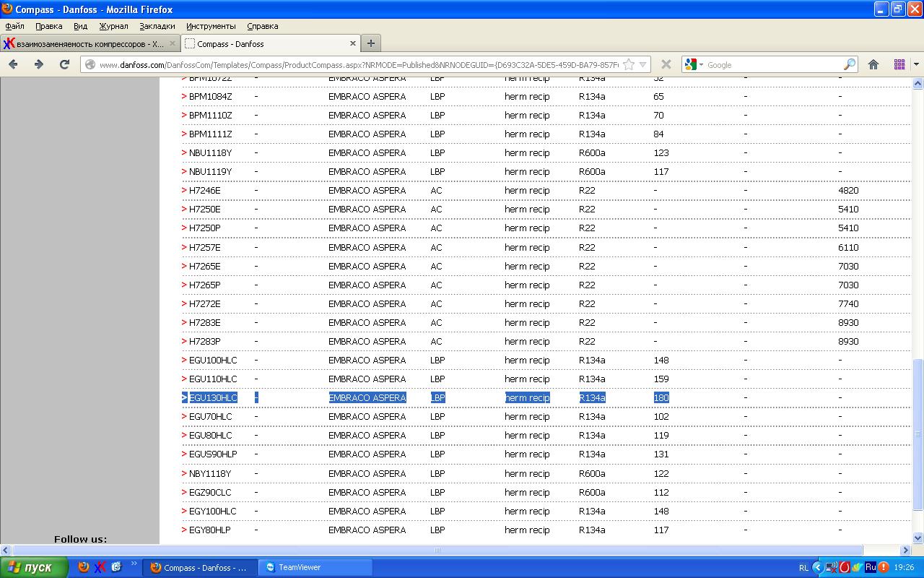Image resolution: width=924 pixels, height=578 pixels.
Task: Open the orange security alert tray icon
Action: [x=883, y=567]
